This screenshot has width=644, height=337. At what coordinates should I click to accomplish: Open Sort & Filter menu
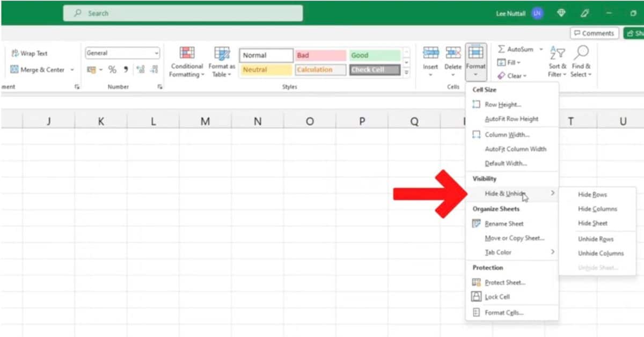point(557,62)
